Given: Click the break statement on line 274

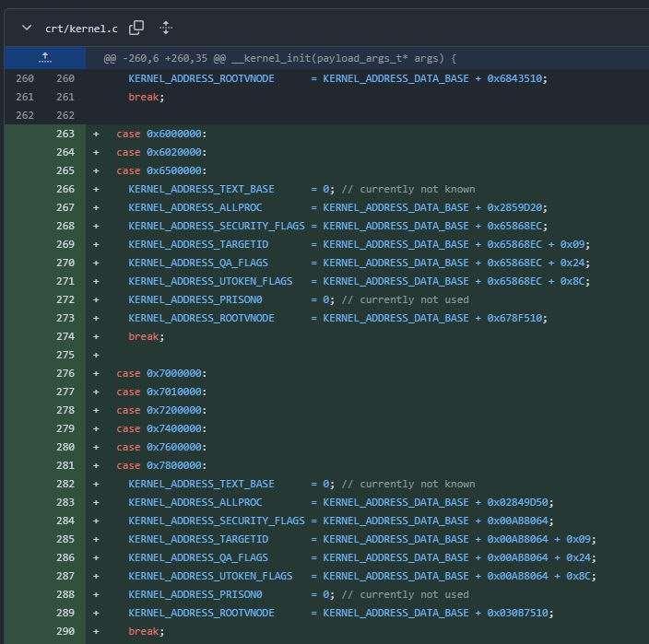Looking at the screenshot, I should (144, 336).
